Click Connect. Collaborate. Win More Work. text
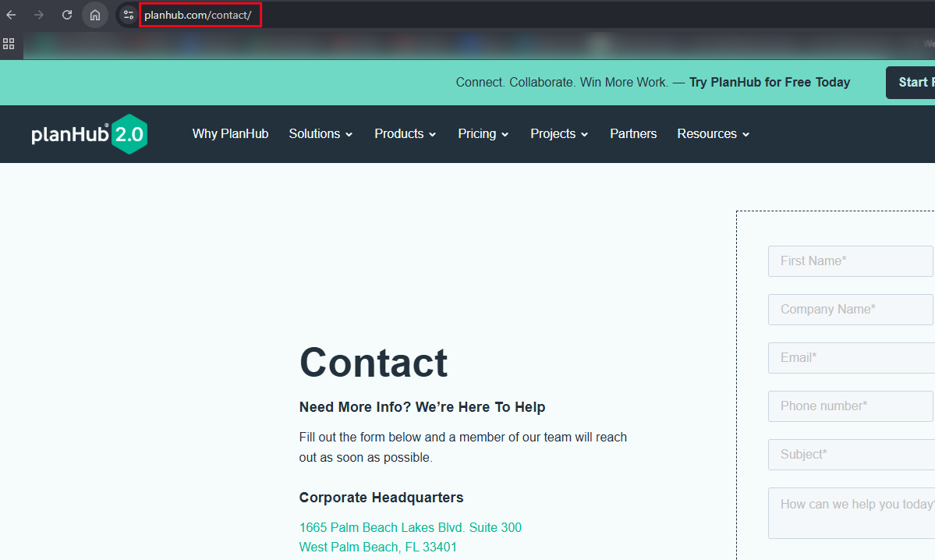Screen dimensions: 935x560 (x=561, y=83)
